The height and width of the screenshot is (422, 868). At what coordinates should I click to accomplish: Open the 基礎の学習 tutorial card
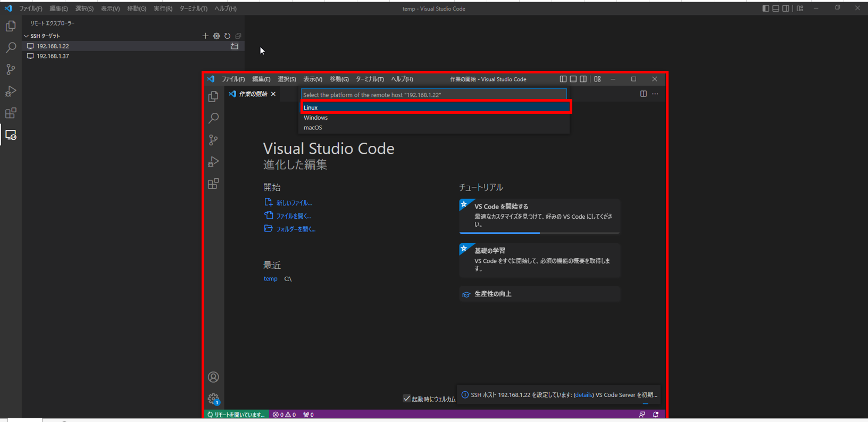(x=540, y=260)
